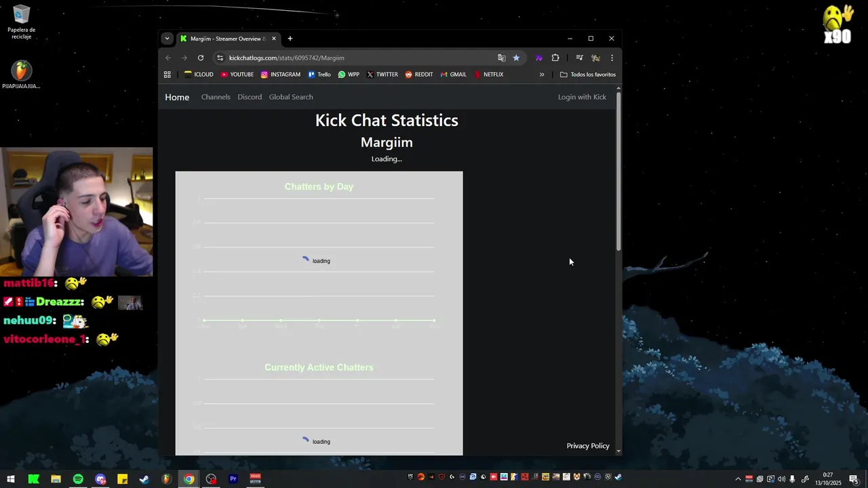This screenshot has height=488, width=868.
Task: Open Channels in site navbar
Action: pos(216,97)
